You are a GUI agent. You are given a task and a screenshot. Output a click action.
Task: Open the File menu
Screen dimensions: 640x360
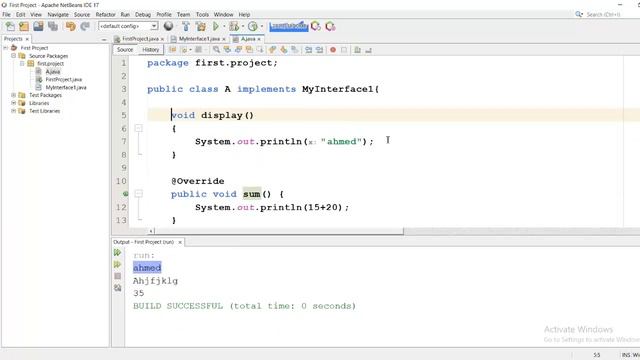tap(7, 14)
